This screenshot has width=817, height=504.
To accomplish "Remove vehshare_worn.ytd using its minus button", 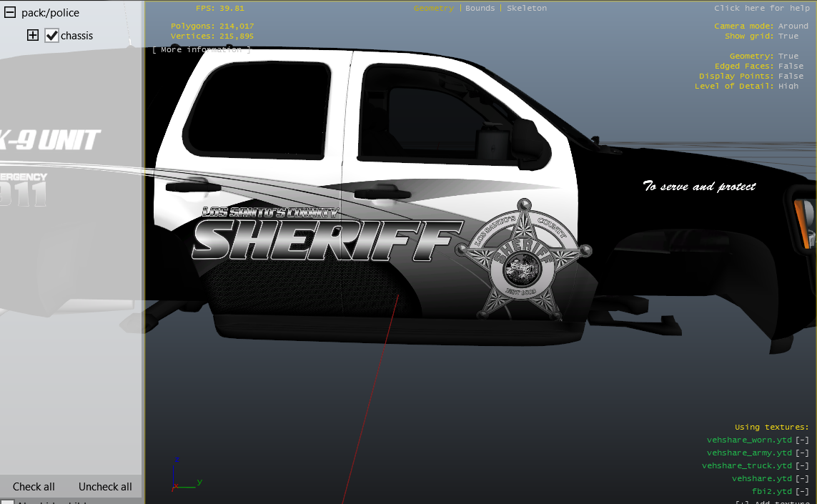I will point(802,440).
